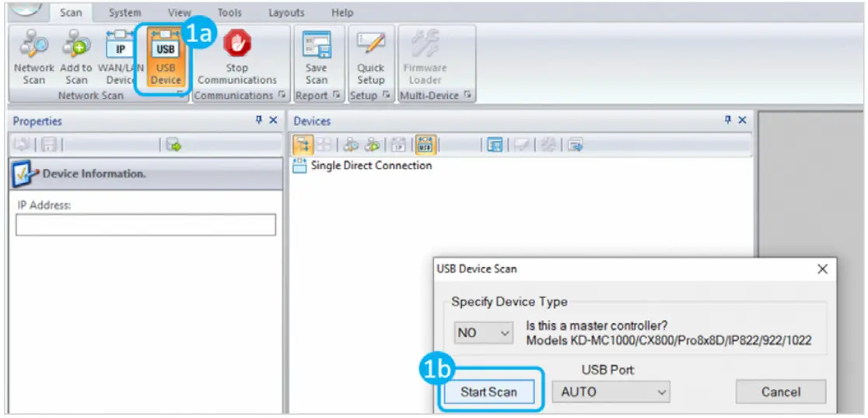The image size is (868, 418).
Task: Click the greyed firmware icon in Devices toolbar
Action: click(x=548, y=146)
